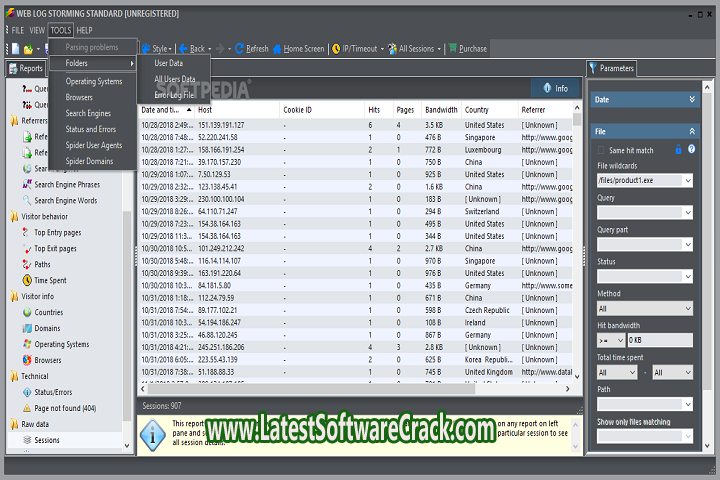Image resolution: width=720 pixels, height=480 pixels.
Task: Open Search Engine Phrases report
Action: (67, 185)
